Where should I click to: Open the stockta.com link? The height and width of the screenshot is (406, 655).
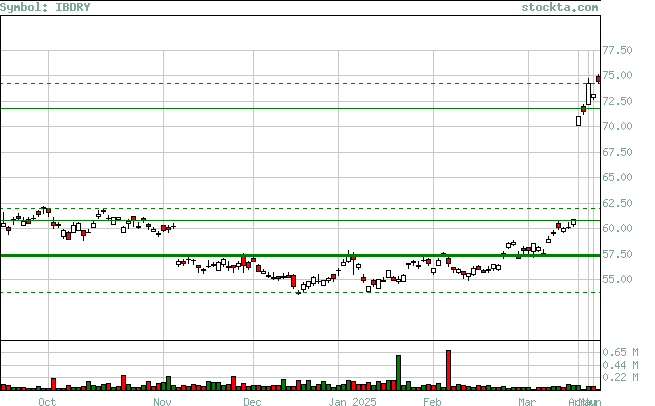[x=559, y=7]
